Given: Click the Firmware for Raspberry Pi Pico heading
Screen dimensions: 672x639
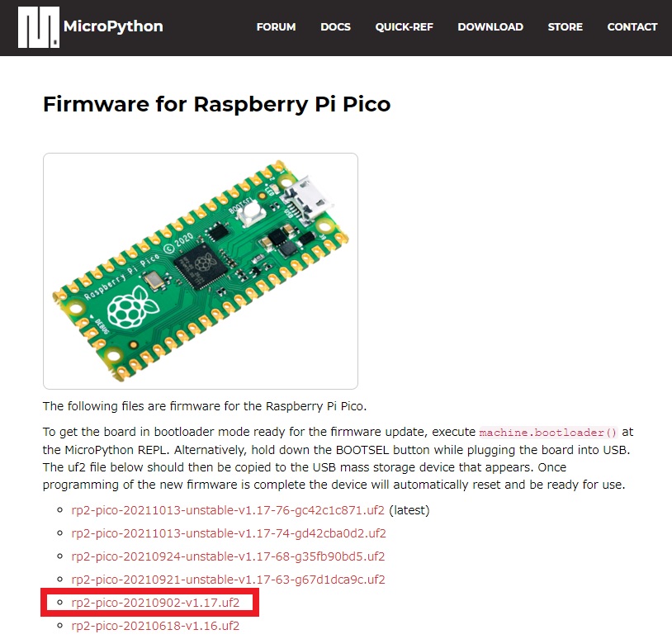Looking at the screenshot, I should click(217, 104).
